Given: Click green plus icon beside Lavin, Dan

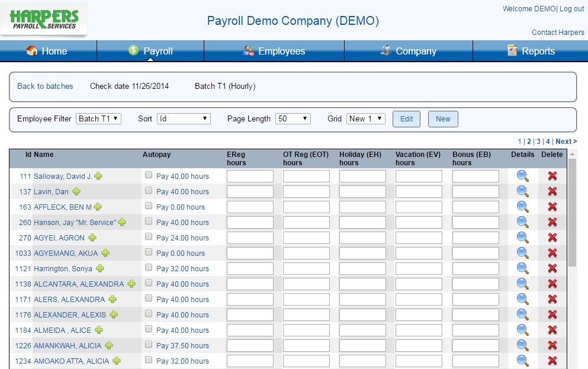Looking at the screenshot, I should 76,191.
